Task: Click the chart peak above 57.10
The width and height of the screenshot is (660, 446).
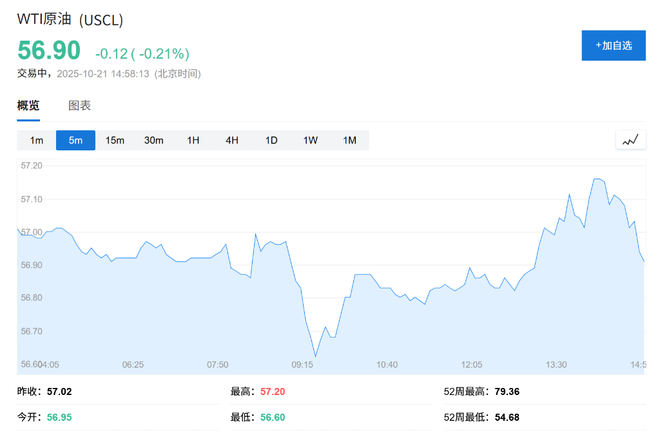Action: tap(596, 179)
